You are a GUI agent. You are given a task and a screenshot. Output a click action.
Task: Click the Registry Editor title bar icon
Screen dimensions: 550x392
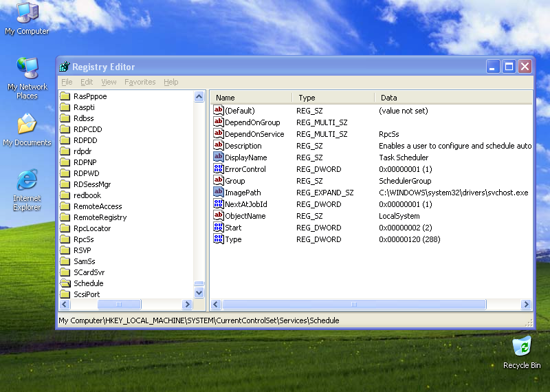65,66
